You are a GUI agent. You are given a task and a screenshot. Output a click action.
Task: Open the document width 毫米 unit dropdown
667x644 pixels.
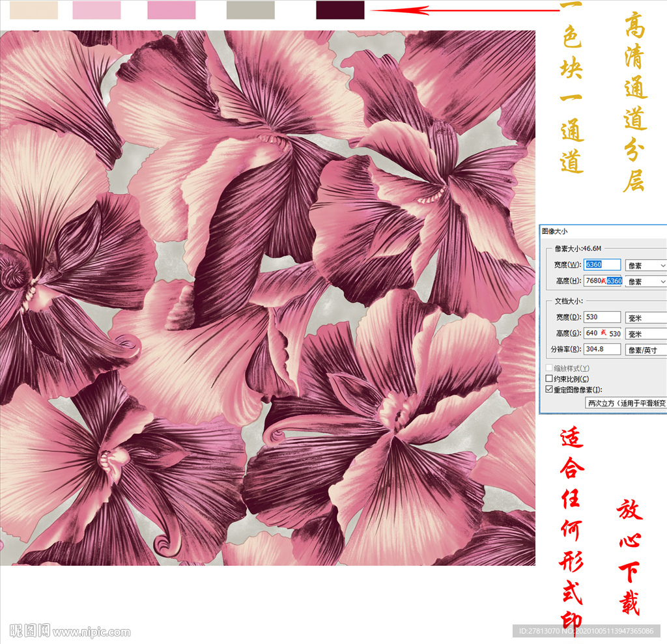point(646,317)
